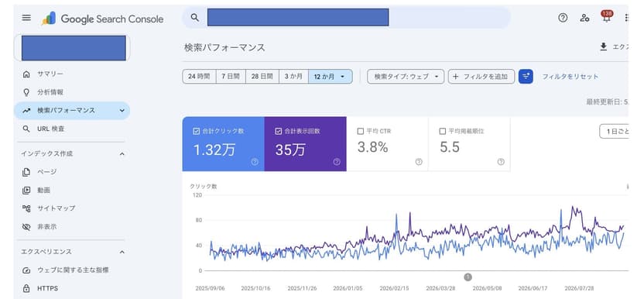This screenshot has width=644, height=299.
Task: Open notifications bell showing 138
Action: (606, 17)
